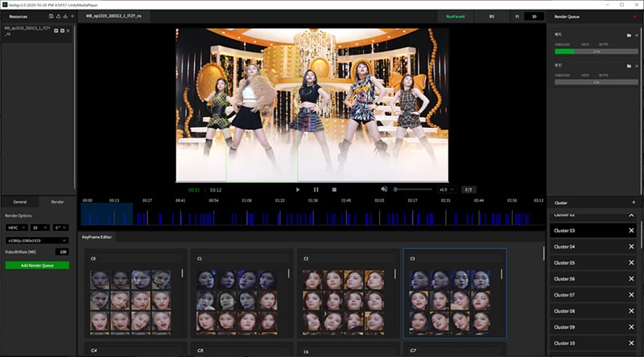Select the C0 face cluster card
644x357 pixels.
click(135, 293)
